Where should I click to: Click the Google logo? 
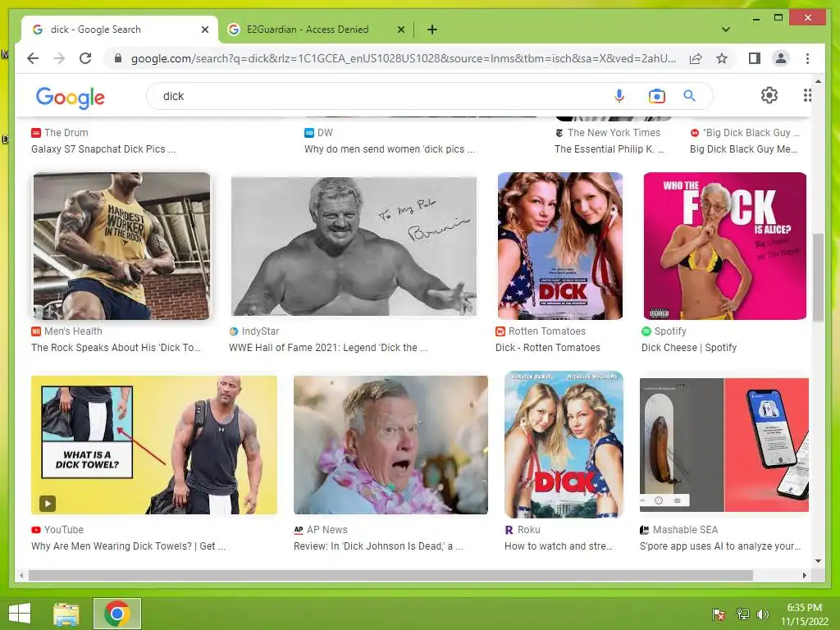pyautogui.click(x=71, y=97)
